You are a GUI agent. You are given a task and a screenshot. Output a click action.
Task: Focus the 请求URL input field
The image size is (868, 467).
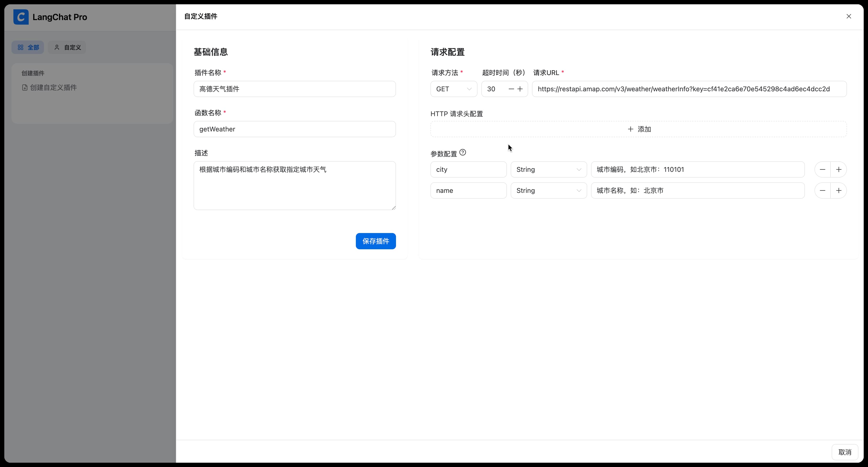tap(689, 89)
